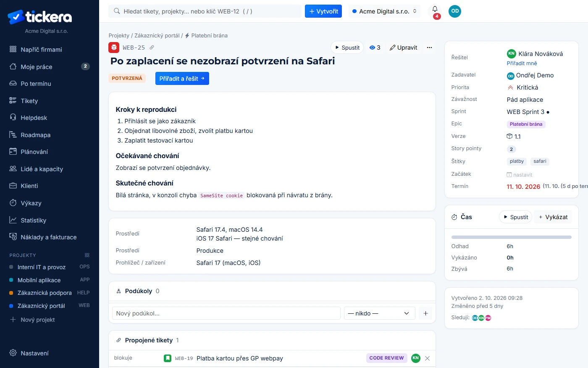Open the OD user avatar menu
The image size is (588, 368).
pyautogui.click(x=455, y=11)
